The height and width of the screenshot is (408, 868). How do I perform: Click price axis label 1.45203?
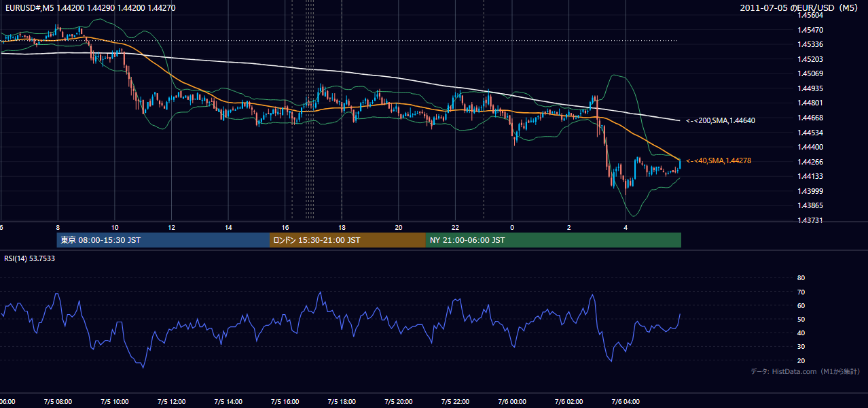(x=811, y=59)
